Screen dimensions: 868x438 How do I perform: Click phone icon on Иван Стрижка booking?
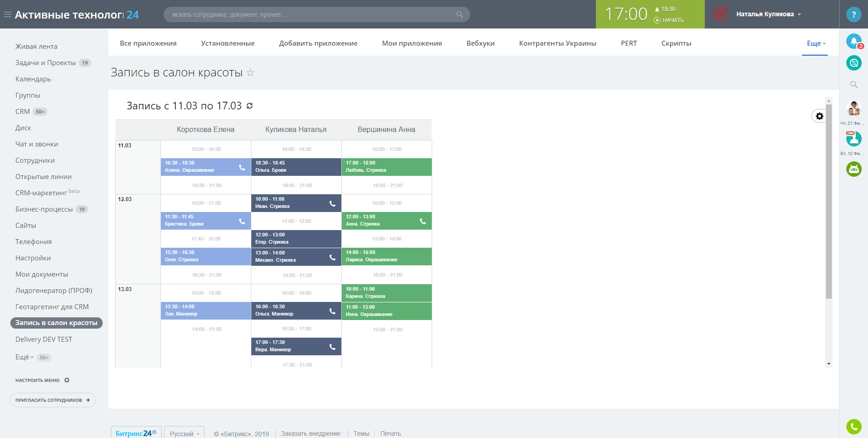tap(332, 203)
